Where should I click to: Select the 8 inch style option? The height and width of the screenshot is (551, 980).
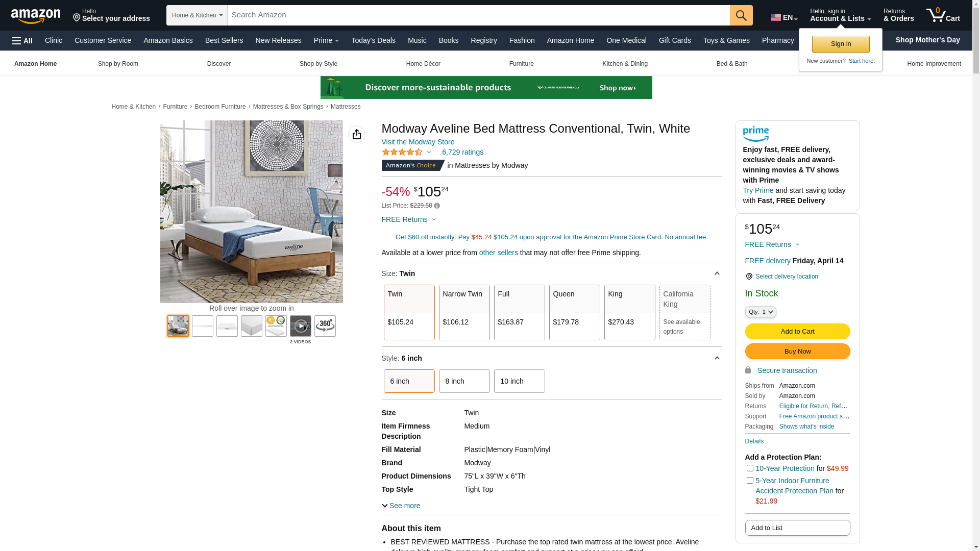(464, 381)
